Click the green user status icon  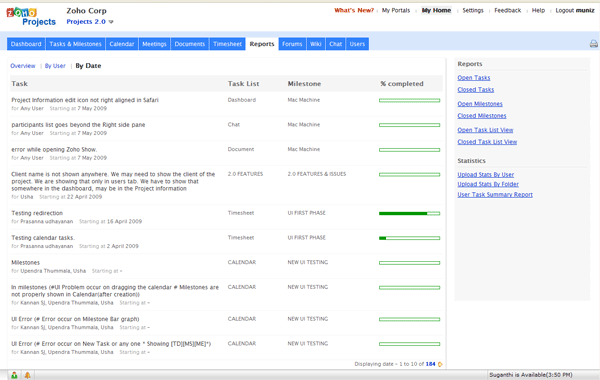click(14, 375)
